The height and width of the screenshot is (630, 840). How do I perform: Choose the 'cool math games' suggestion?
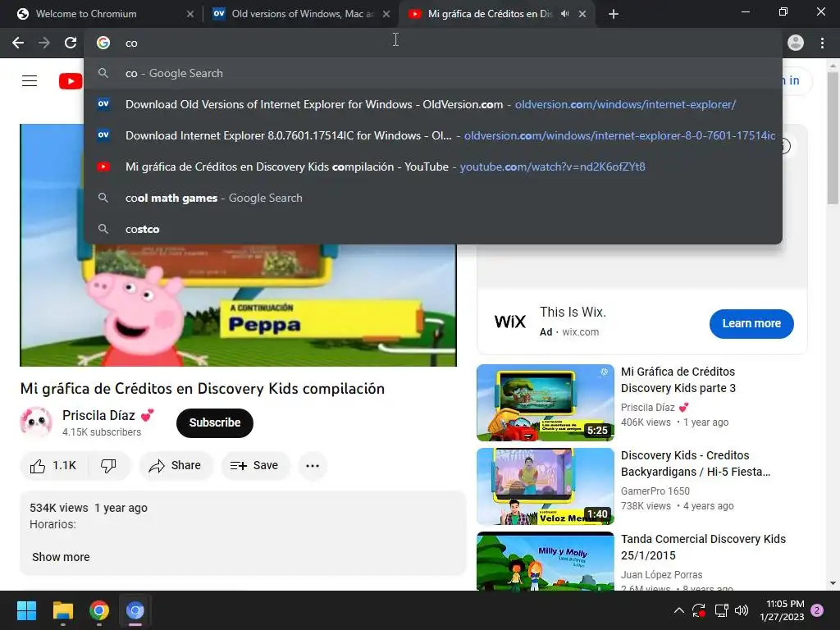pos(433,198)
